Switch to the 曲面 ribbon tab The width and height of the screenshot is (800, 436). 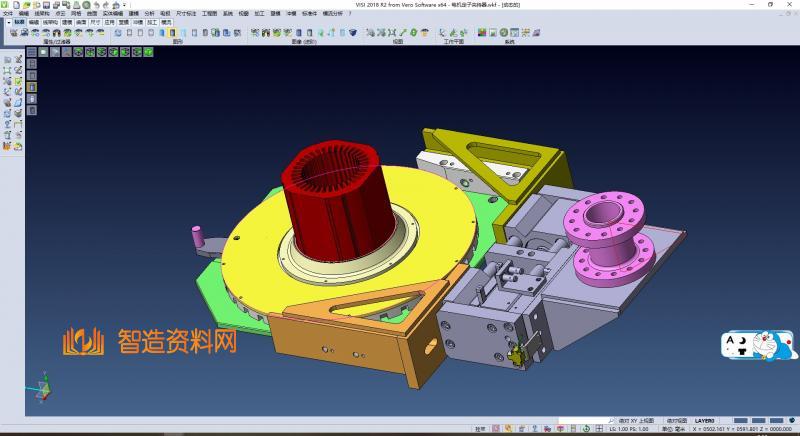[81, 20]
